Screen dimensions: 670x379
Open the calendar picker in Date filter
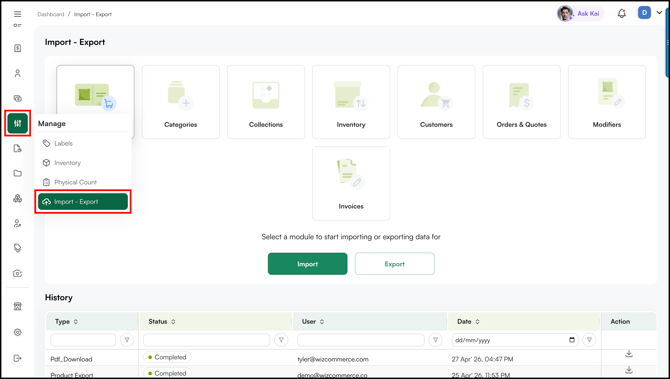click(572, 340)
